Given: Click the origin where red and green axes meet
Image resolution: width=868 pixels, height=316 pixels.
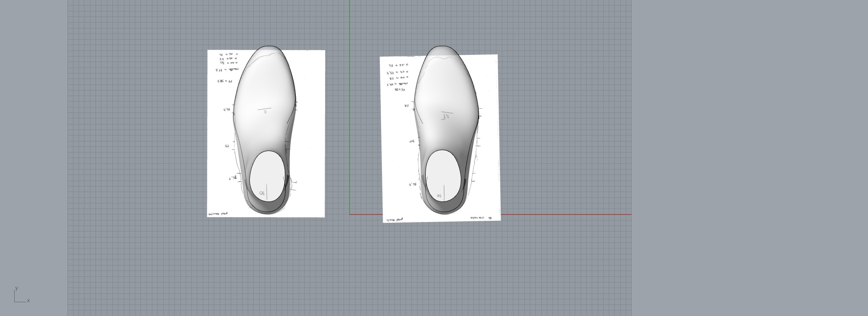Looking at the screenshot, I should 350,214.
